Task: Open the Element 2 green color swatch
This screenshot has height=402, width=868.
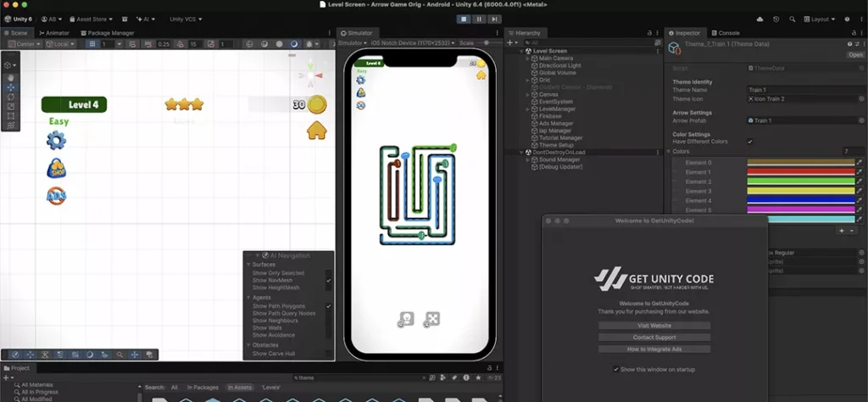Action: [801, 181]
